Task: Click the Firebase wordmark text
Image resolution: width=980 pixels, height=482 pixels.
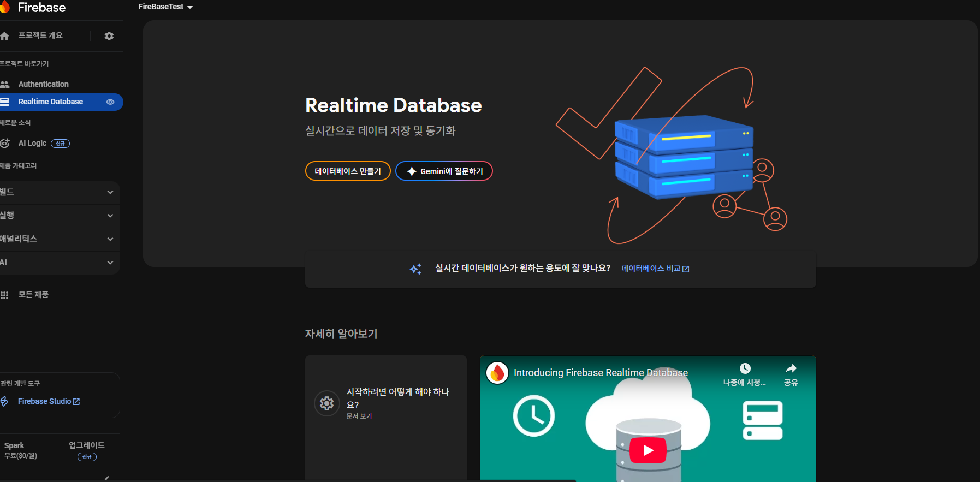Action: (x=41, y=8)
